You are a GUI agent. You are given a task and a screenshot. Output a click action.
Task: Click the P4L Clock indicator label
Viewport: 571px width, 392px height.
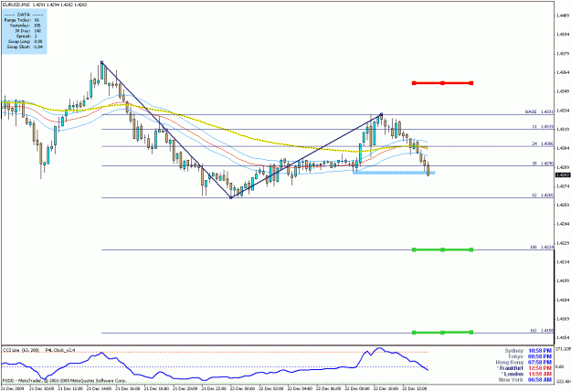60,350
